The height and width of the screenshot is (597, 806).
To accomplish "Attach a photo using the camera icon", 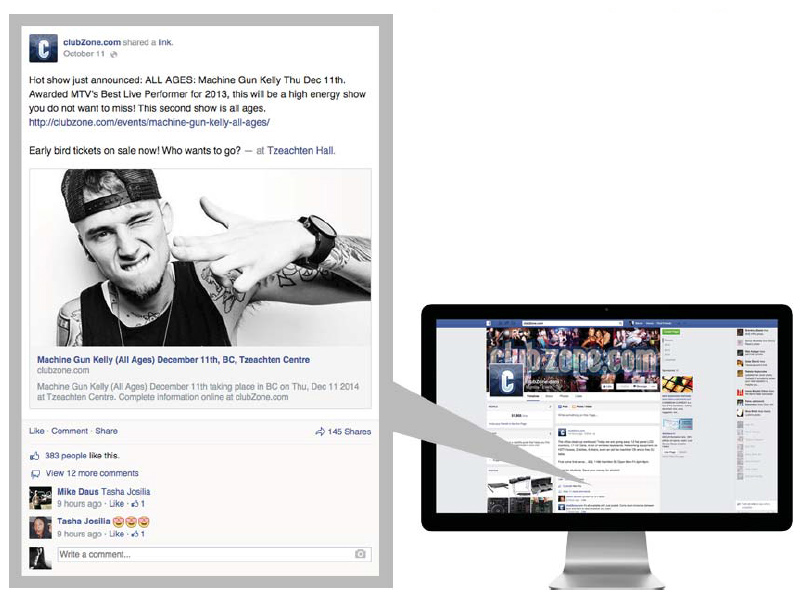I will [x=360, y=554].
